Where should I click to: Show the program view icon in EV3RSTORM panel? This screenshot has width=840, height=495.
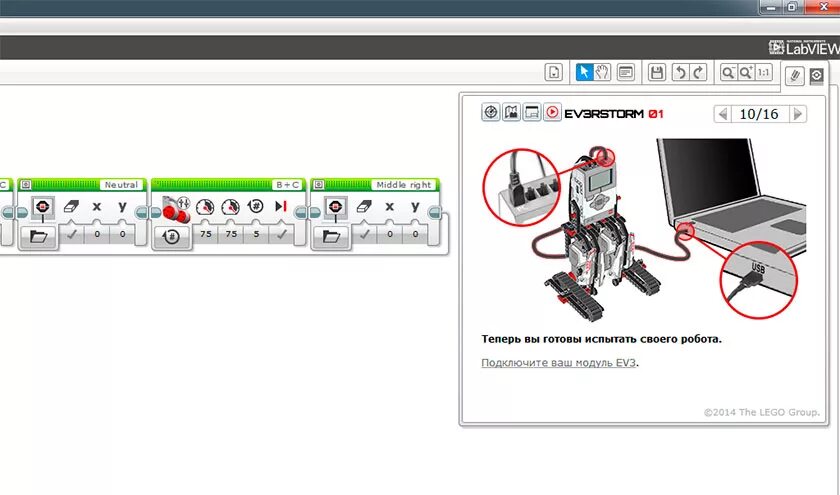pos(531,112)
